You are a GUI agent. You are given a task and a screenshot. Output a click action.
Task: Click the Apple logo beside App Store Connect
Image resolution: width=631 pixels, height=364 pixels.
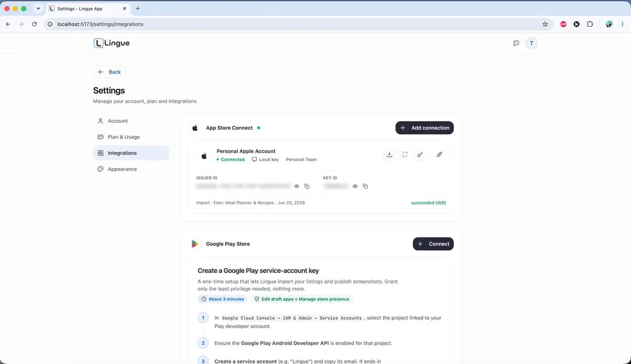195,128
